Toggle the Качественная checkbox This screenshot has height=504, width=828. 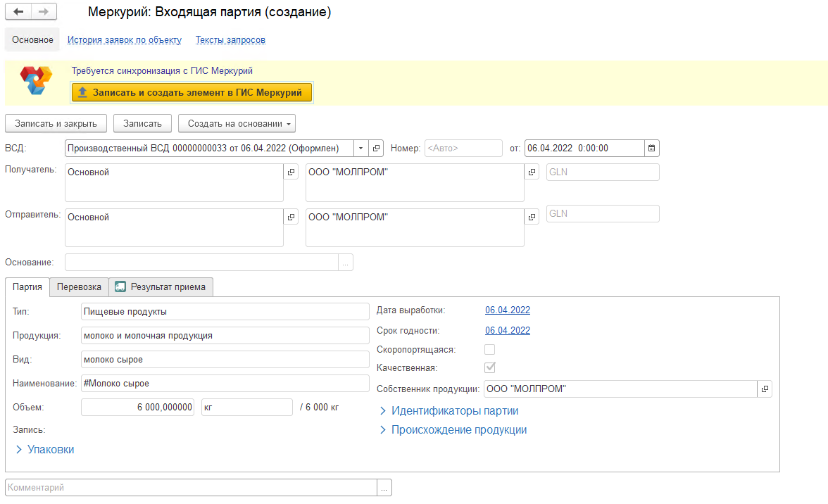pos(490,367)
